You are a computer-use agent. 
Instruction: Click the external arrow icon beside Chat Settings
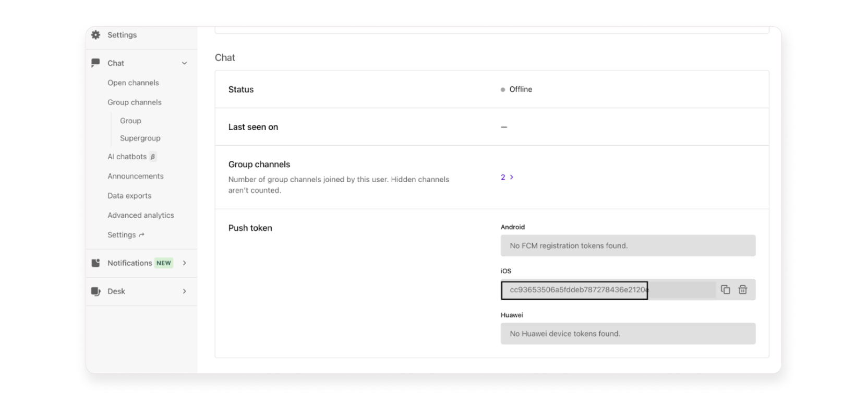(x=142, y=235)
